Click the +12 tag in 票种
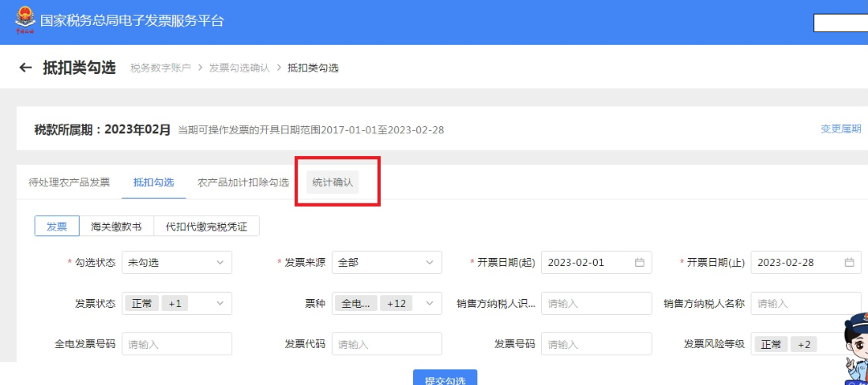The height and width of the screenshot is (385, 868). click(x=396, y=303)
